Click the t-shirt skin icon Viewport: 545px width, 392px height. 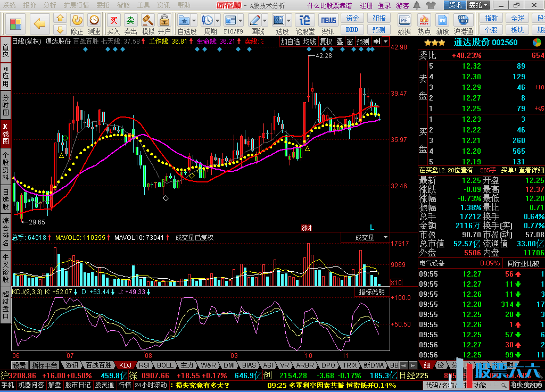[x=430, y=5]
